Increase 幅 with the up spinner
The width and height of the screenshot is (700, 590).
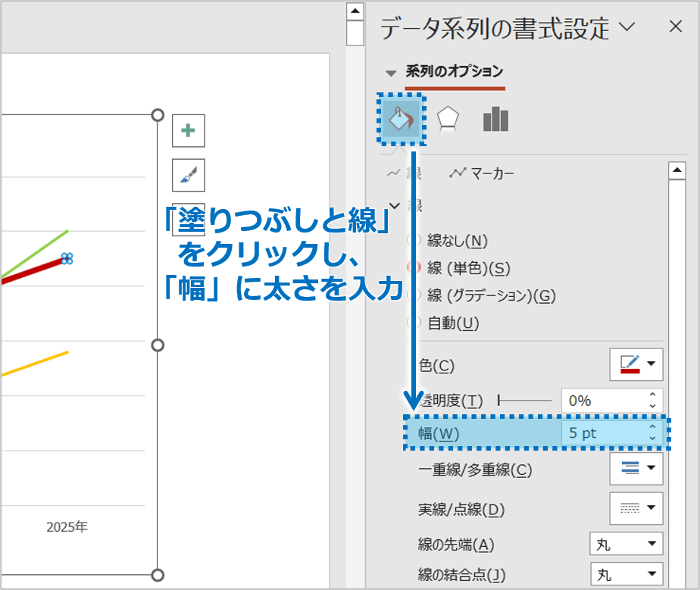(x=652, y=427)
